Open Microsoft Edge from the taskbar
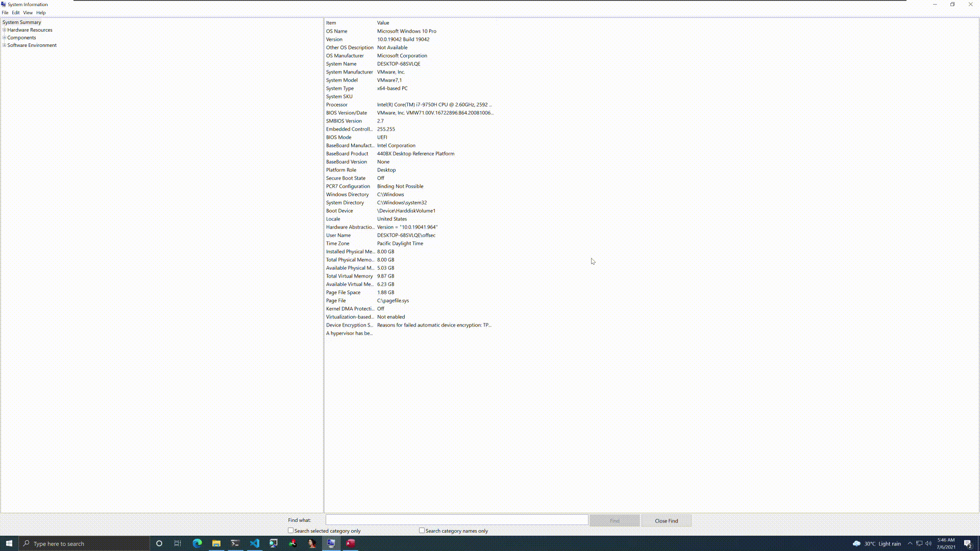 pos(197,543)
